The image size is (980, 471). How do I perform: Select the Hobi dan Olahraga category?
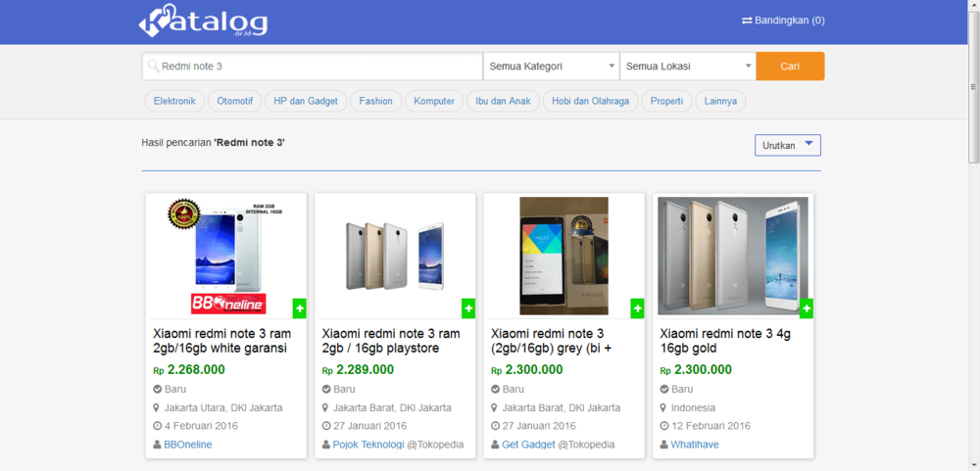591,101
